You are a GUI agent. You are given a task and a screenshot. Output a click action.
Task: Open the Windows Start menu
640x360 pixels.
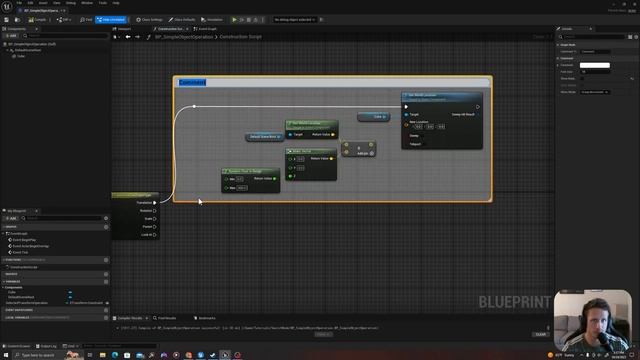pos(6,355)
